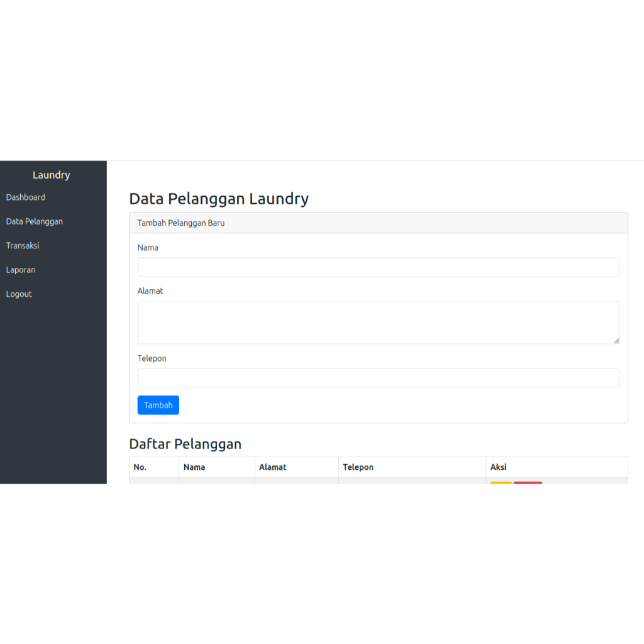Click the Laundry brand title
The width and height of the screenshot is (644, 644).
51,174
